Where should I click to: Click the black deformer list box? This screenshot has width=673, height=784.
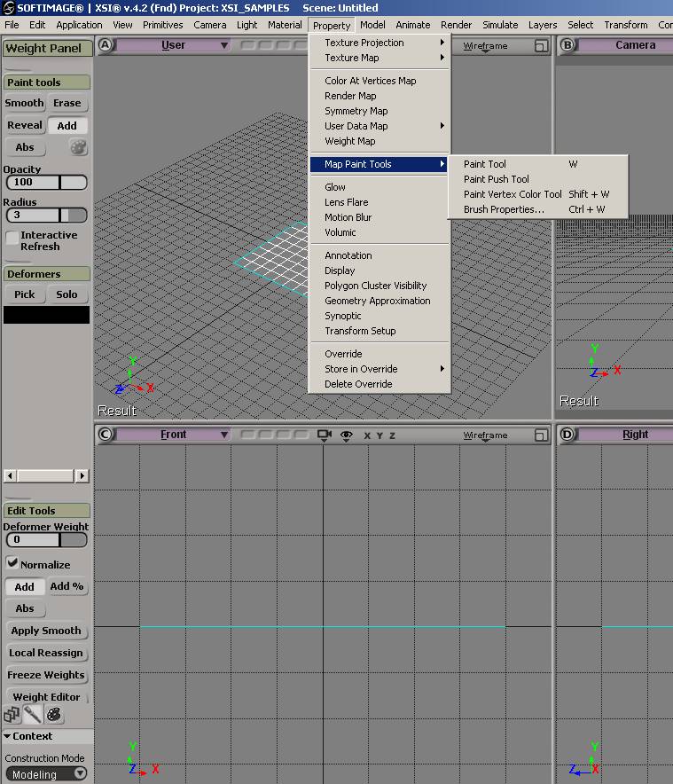(46, 315)
